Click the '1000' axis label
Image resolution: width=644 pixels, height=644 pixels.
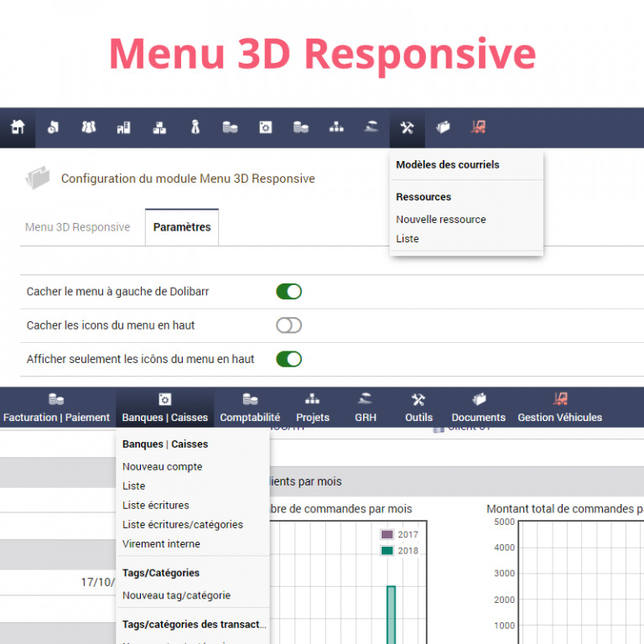(x=504, y=626)
